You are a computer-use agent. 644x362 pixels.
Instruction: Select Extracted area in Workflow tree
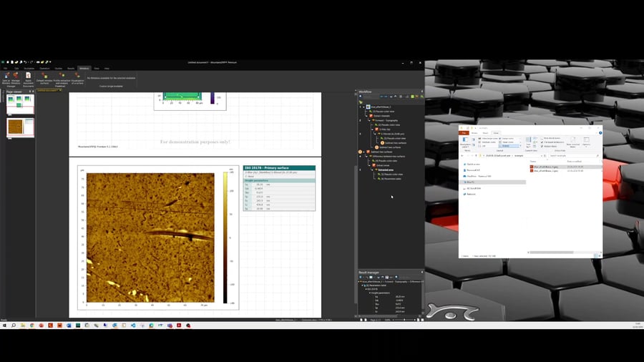pos(386,170)
